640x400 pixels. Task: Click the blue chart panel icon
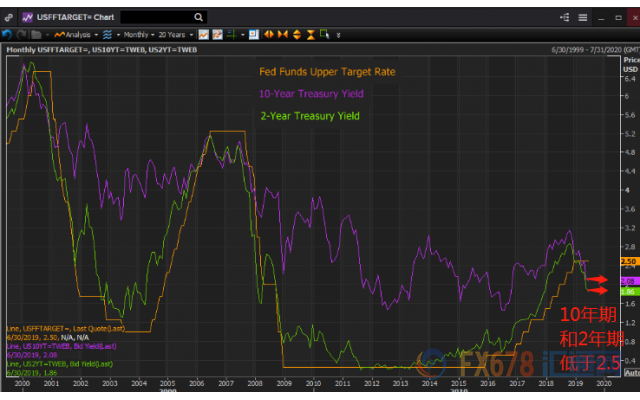[254, 35]
